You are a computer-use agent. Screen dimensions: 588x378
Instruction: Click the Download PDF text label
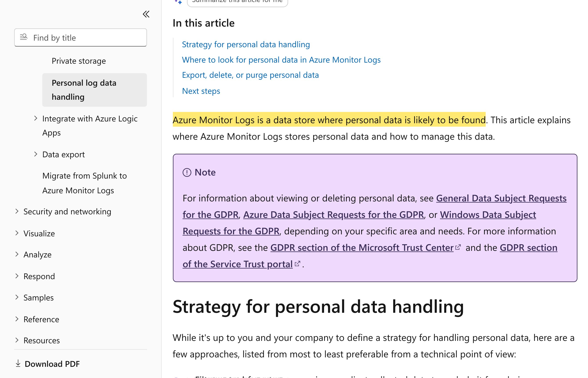52,364
